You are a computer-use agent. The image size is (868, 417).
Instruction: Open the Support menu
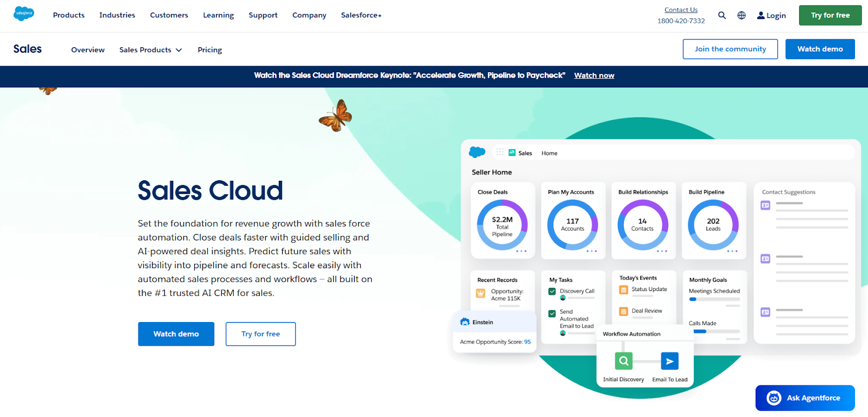[x=263, y=15]
